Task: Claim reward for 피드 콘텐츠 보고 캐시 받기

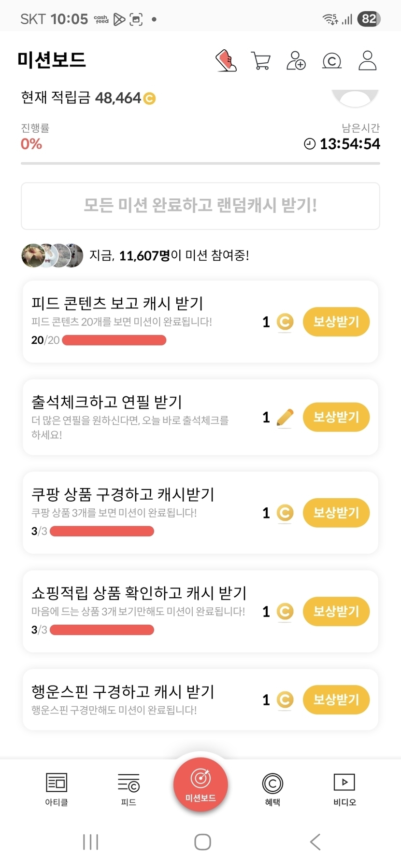Action: [x=336, y=322]
